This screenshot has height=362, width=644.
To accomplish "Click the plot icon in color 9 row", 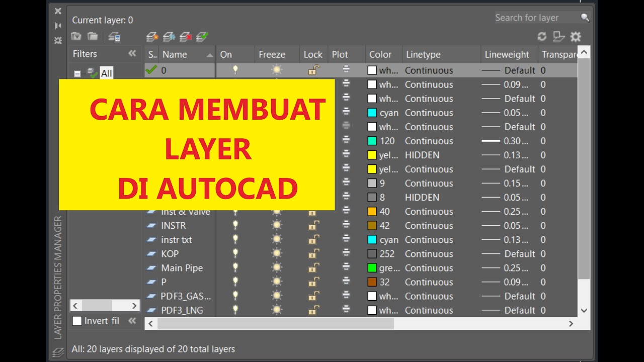I will (x=346, y=183).
